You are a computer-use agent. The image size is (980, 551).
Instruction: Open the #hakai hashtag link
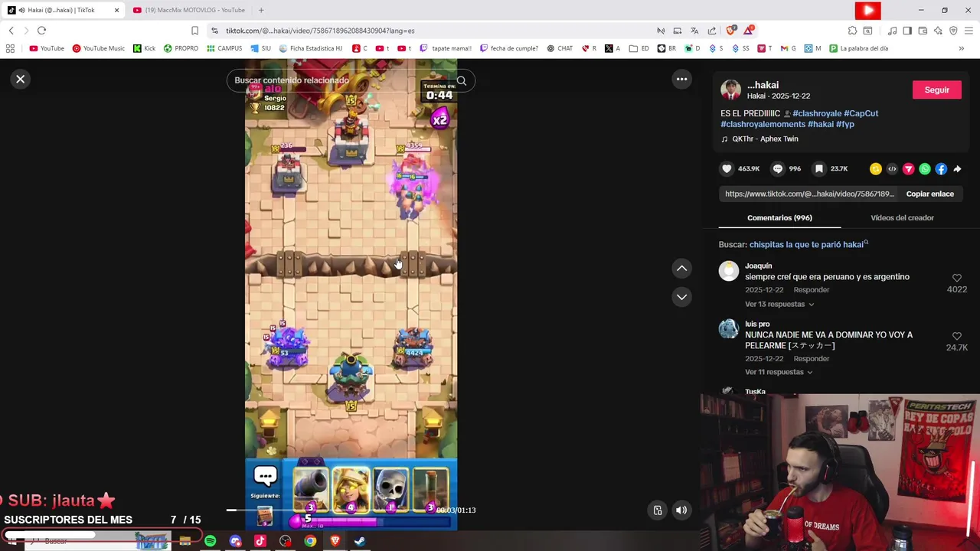tap(821, 124)
